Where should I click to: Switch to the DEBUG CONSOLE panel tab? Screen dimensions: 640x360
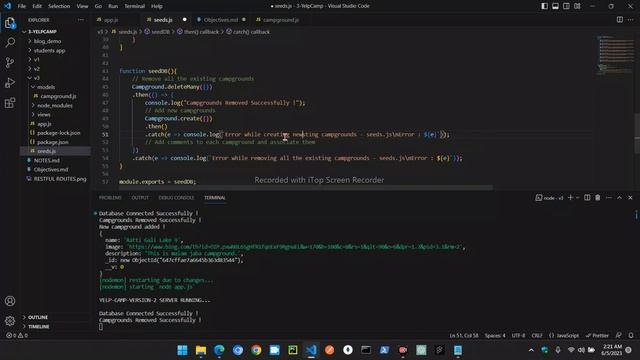point(176,198)
